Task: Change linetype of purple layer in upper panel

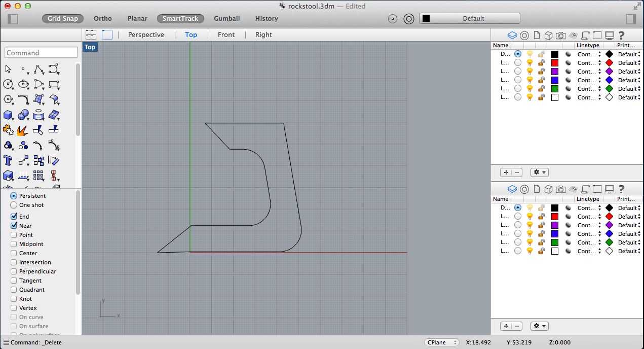Action: click(589, 72)
